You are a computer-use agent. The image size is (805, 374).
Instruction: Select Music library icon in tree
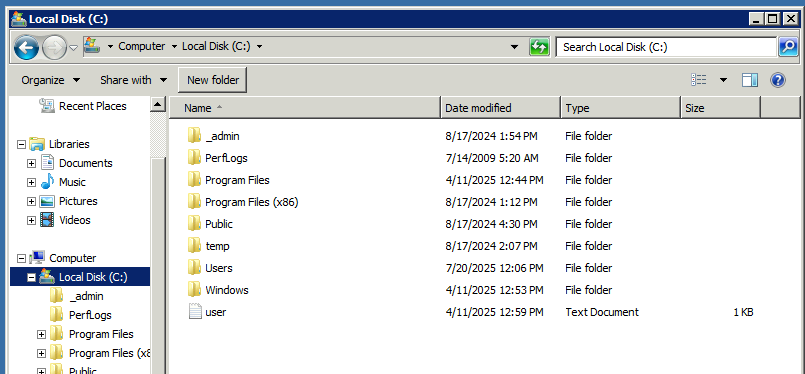(x=47, y=181)
